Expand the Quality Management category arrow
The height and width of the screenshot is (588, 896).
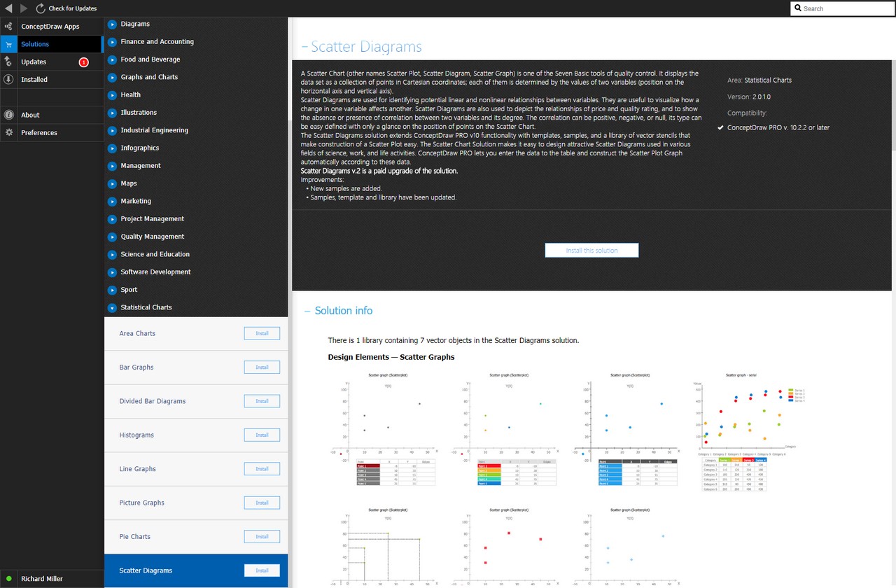pyautogui.click(x=112, y=237)
